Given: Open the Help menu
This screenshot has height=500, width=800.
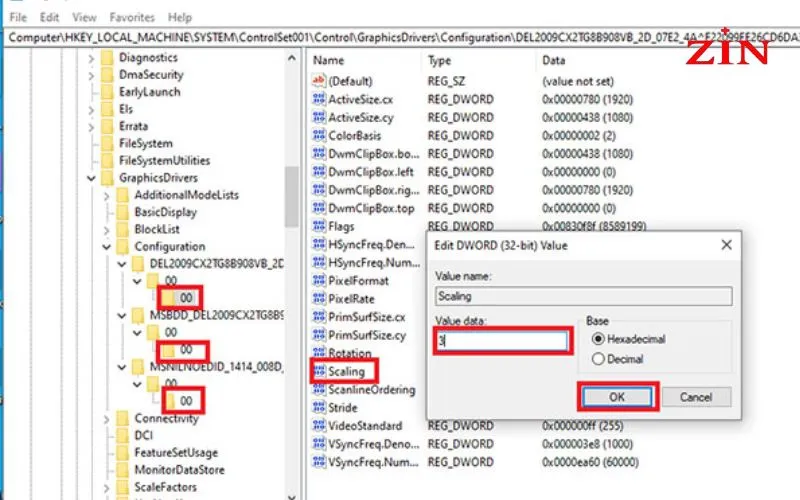Looking at the screenshot, I should tap(180, 17).
